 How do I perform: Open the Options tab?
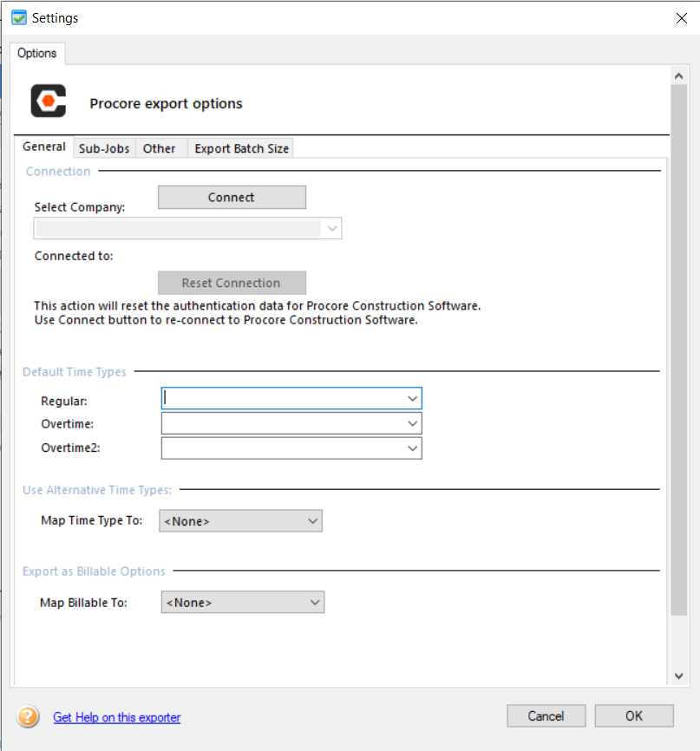click(x=37, y=53)
